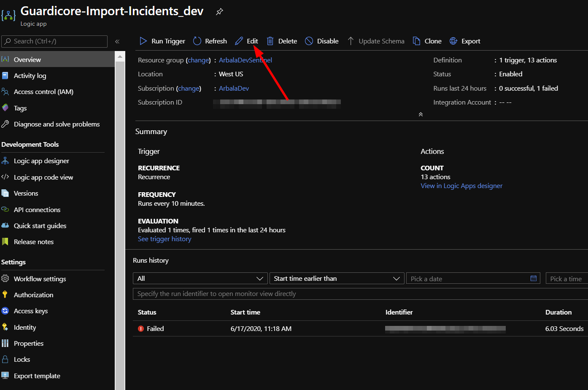Click the Edit pencil icon

(239, 41)
